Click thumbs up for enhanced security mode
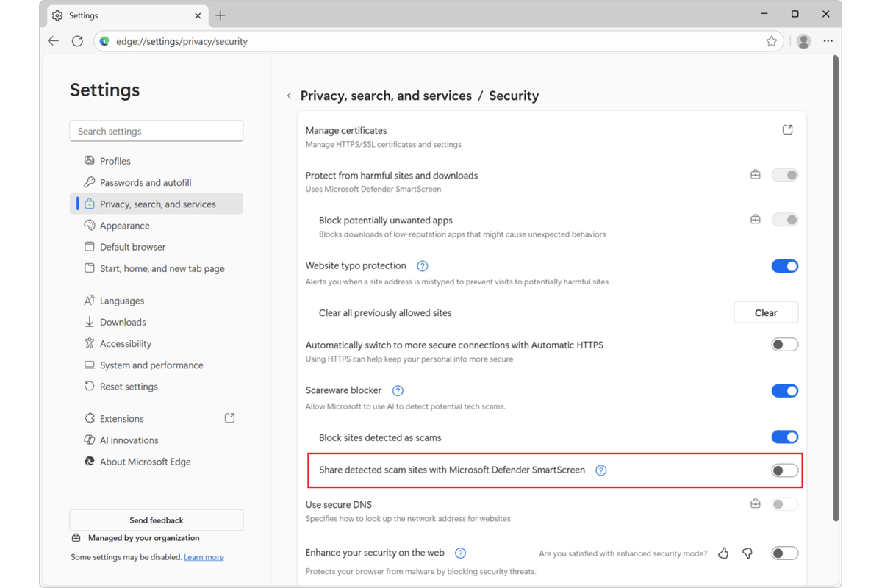The height and width of the screenshot is (588, 882). click(x=723, y=553)
